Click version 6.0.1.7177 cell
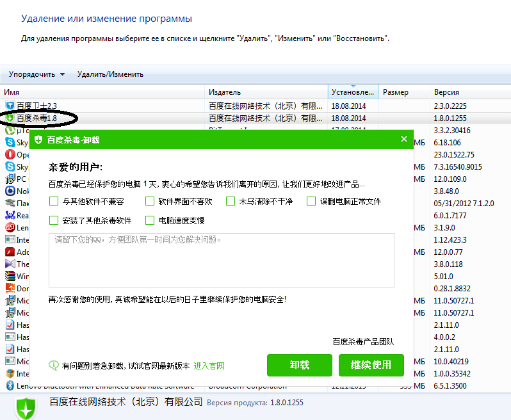Viewport: 511px width, 420px height. [x=450, y=215]
